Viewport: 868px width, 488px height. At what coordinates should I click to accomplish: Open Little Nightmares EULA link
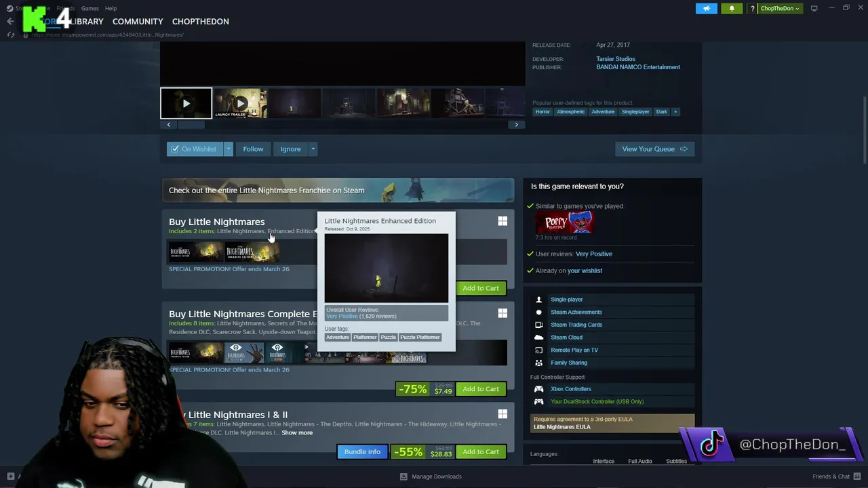[562, 427]
